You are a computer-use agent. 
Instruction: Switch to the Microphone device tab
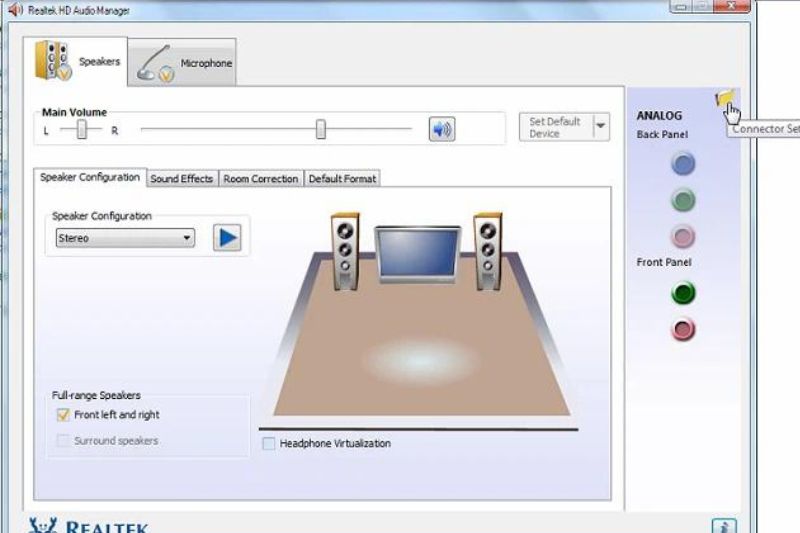point(182,62)
